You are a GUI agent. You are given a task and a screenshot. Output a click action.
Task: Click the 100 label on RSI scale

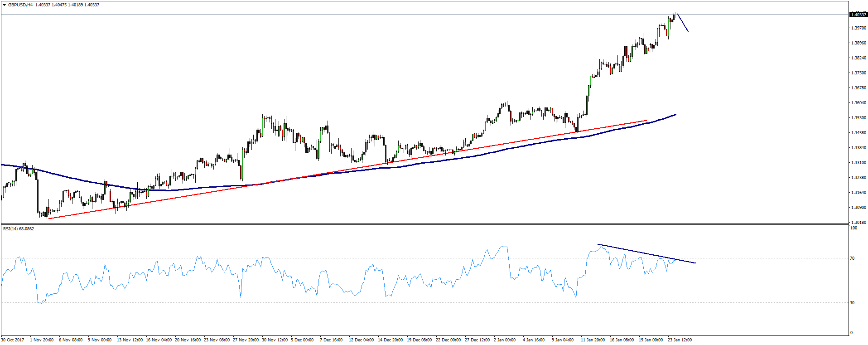(x=854, y=228)
